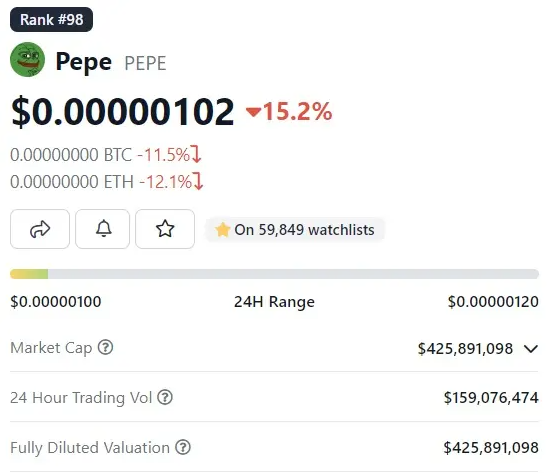Click the red 15.2% change indicator
This screenshot has width=558, height=473.
289,111
